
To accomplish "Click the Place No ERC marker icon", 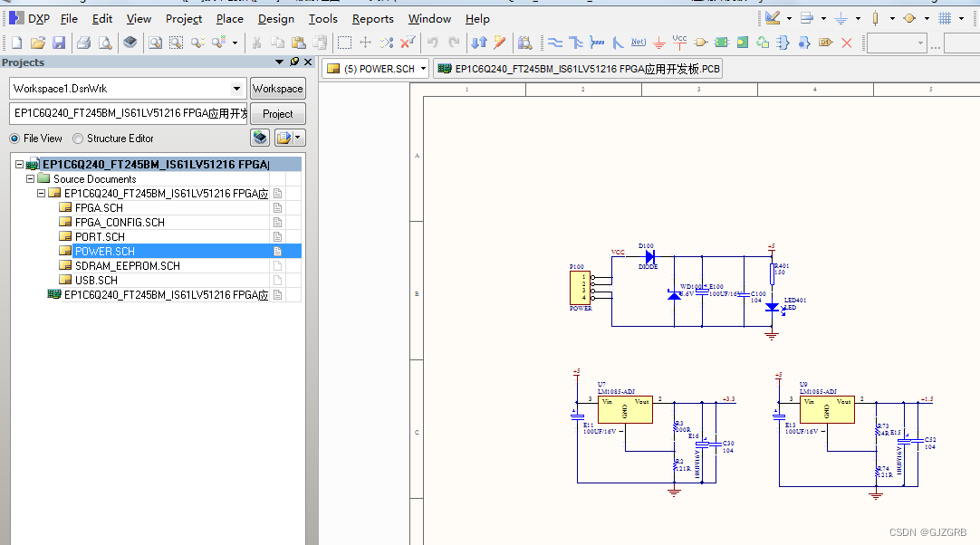I will (847, 42).
